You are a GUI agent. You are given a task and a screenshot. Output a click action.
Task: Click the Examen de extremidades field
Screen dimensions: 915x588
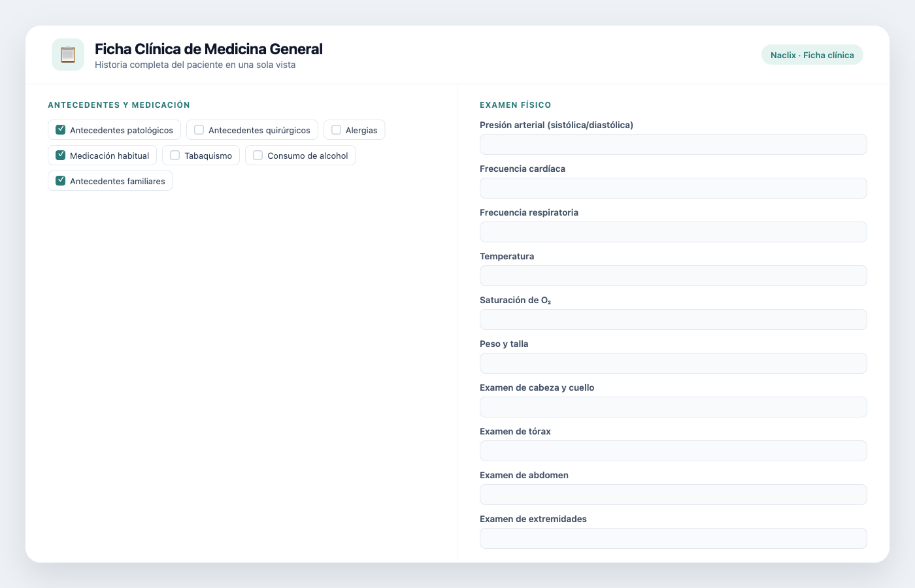click(673, 538)
